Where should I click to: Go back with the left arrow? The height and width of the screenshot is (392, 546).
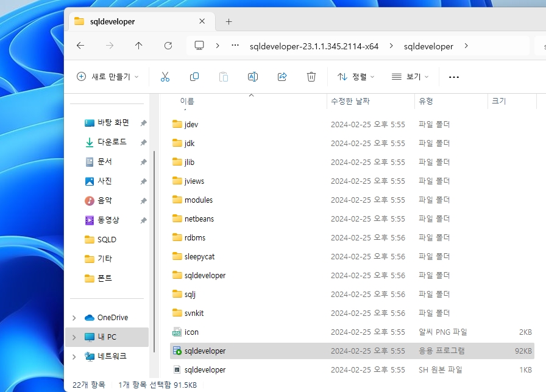coord(80,46)
